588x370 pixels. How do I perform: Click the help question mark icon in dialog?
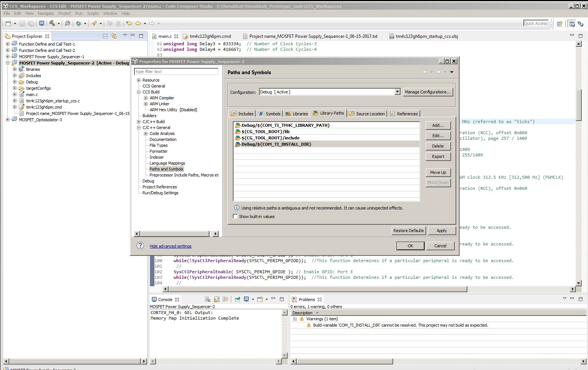pos(140,245)
